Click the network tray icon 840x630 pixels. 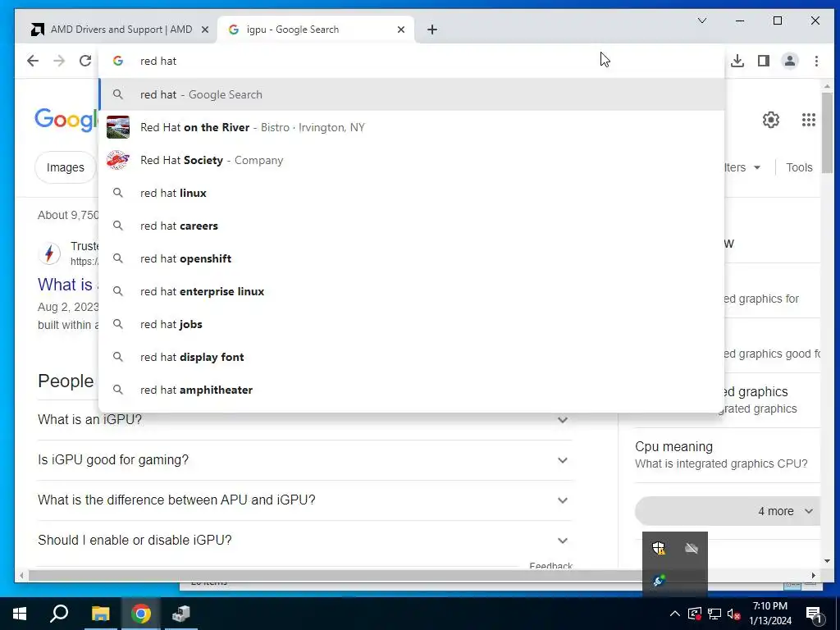point(714,614)
